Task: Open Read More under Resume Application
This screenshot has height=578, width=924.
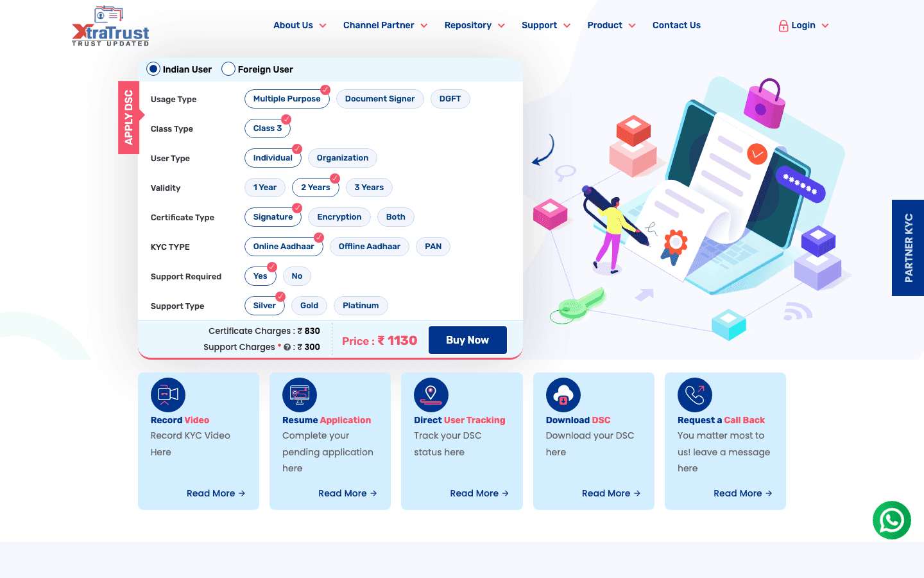Action: point(347,493)
